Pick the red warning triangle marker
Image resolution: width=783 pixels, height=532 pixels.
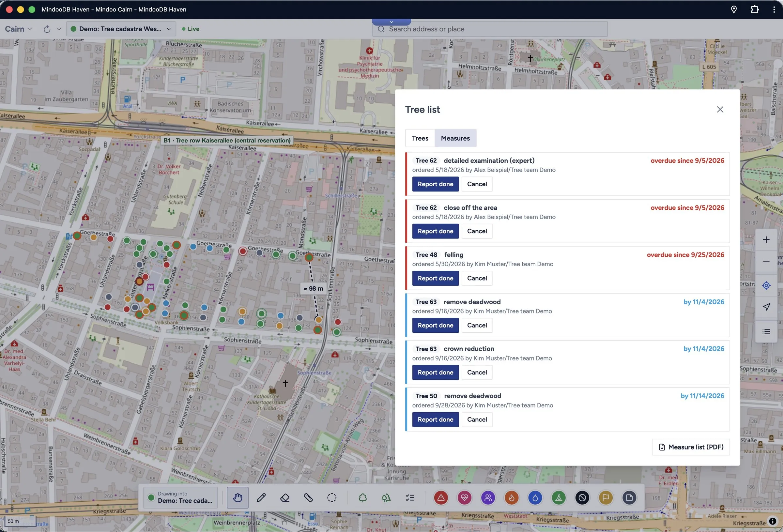[441, 497]
